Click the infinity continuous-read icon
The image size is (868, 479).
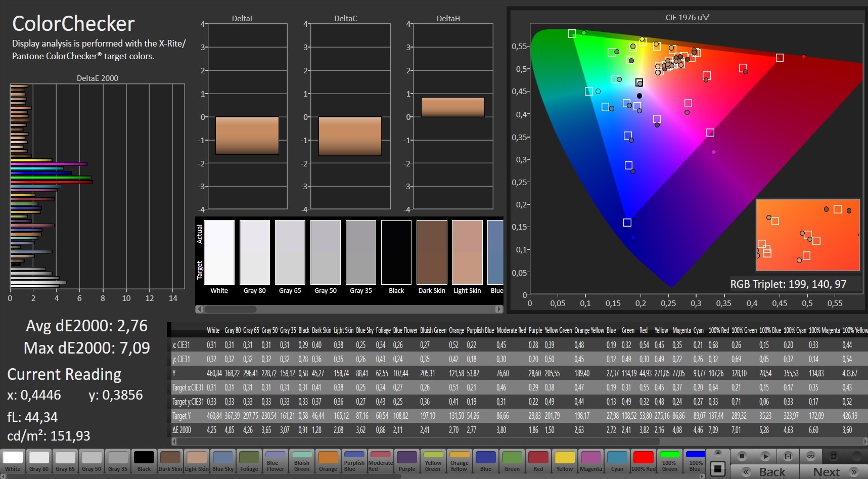coord(811,456)
